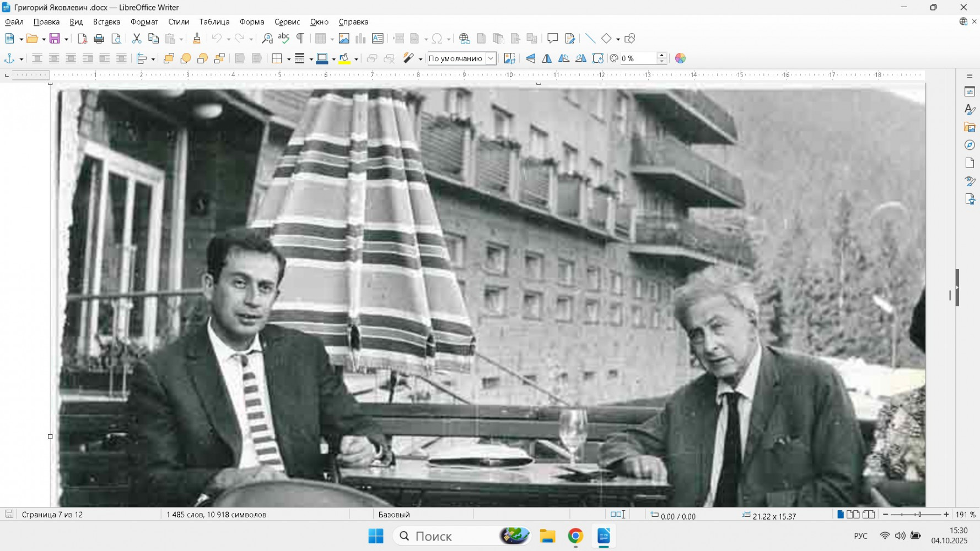Click the 191 % zoom level

[x=965, y=515]
